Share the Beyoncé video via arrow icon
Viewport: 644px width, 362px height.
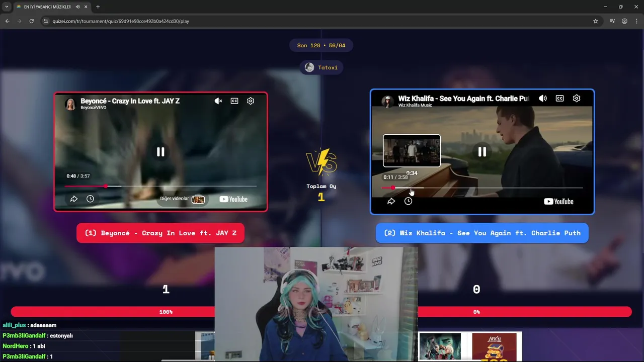point(74,199)
